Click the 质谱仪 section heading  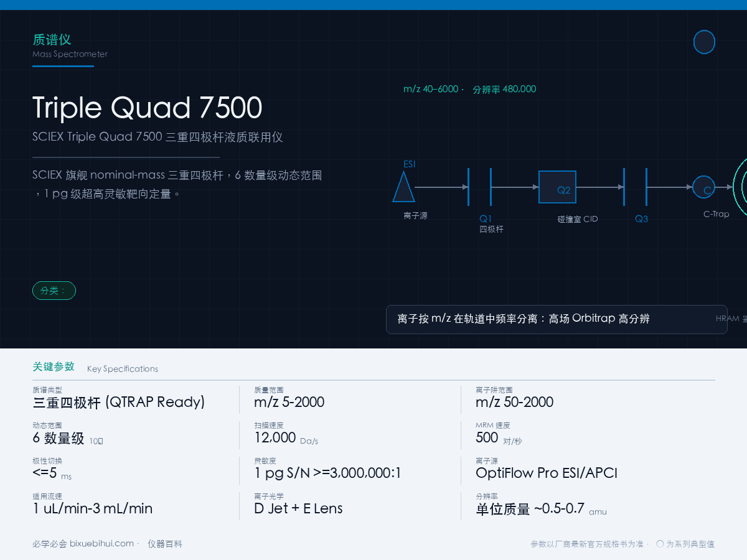click(x=52, y=40)
